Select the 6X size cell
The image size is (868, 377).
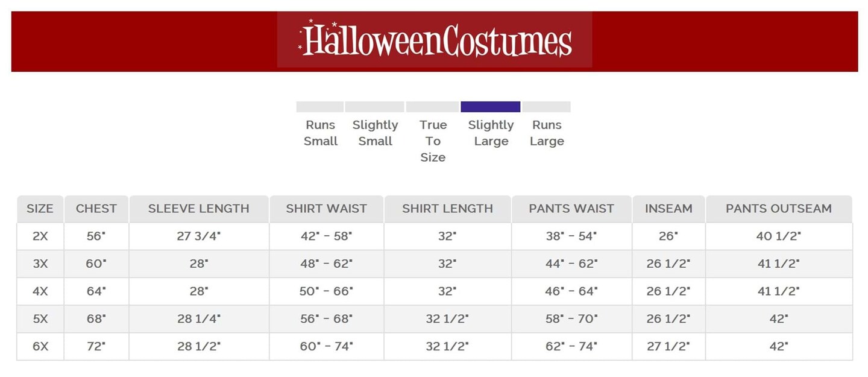pyautogui.click(x=40, y=346)
